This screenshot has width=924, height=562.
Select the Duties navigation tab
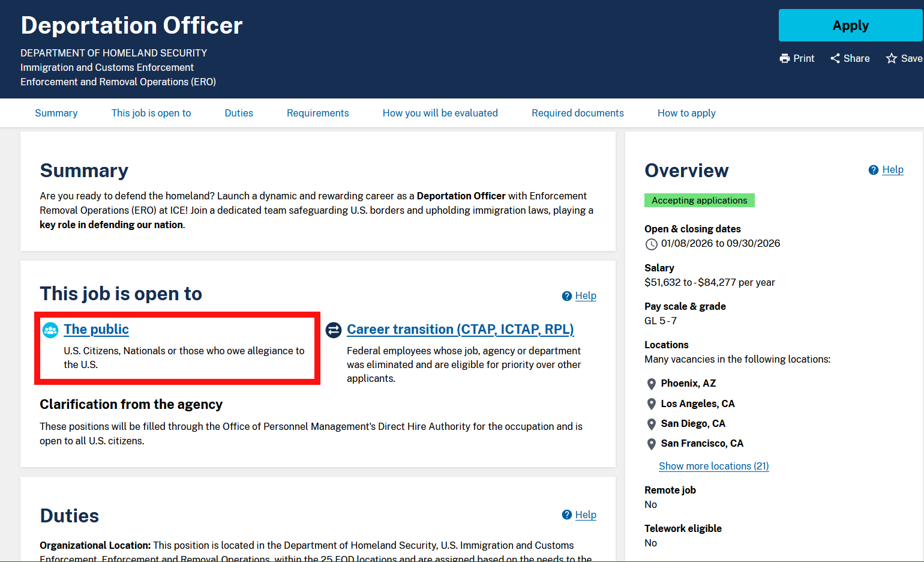click(x=239, y=113)
